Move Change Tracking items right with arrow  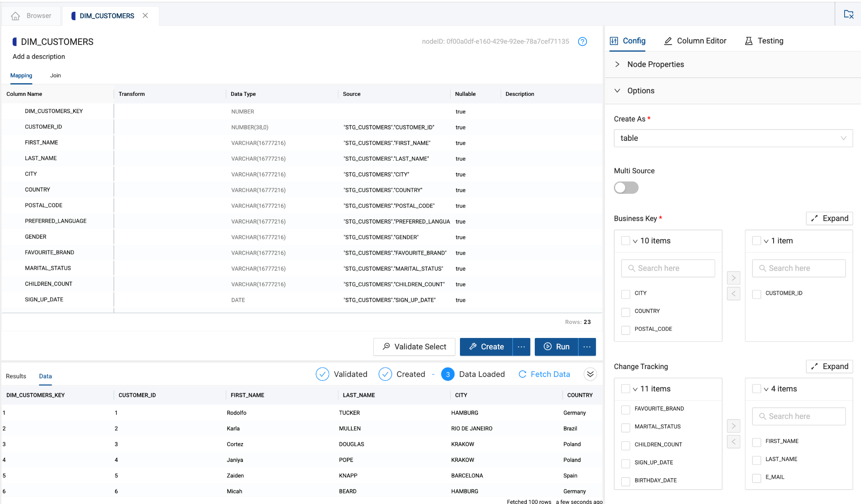click(x=734, y=426)
